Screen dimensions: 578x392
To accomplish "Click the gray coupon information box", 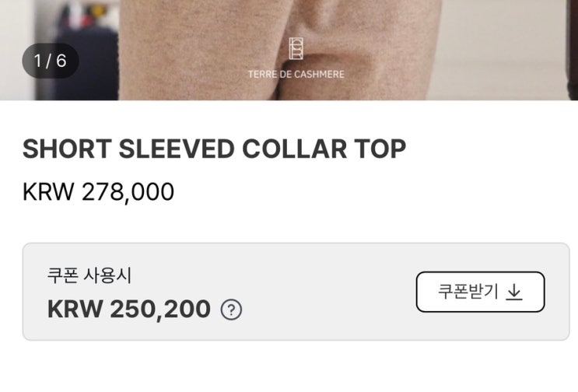I will pyautogui.click(x=296, y=292).
